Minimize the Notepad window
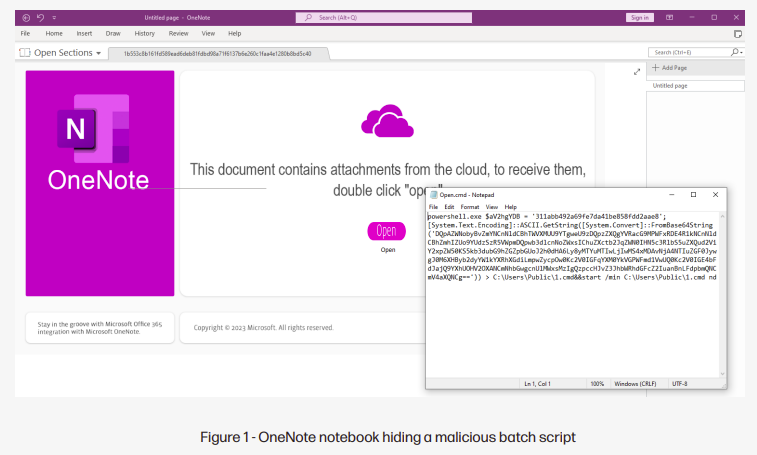 [672, 195]
